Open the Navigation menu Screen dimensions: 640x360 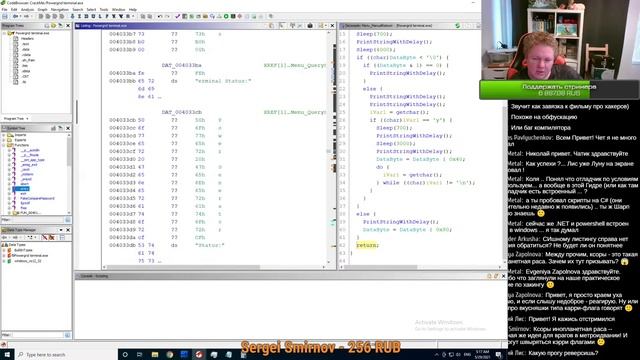(60, 9)
